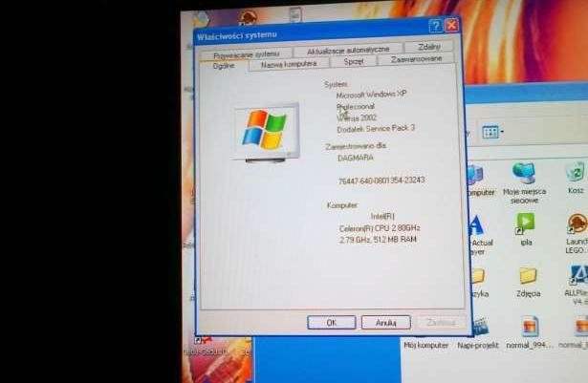Click the greyed Zastosuj button
Image resolution: width=588 pixels, height=383 pixels.
[x=441, y=322]
